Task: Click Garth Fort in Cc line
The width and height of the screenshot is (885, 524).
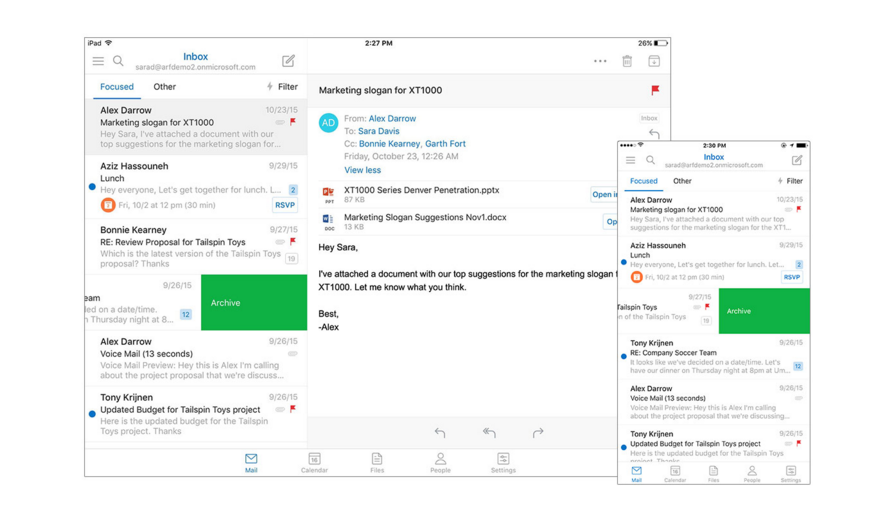Action: (x=445, y=143)
